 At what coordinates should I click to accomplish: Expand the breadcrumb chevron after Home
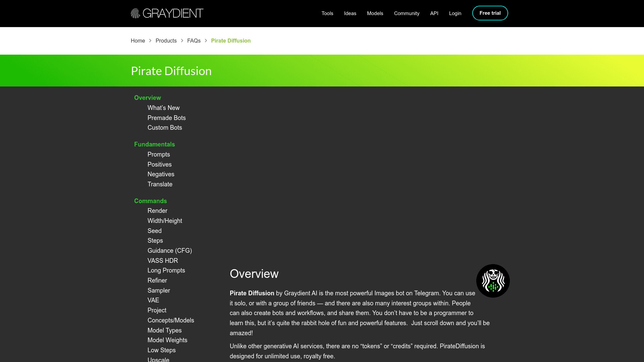coord(150,41)
